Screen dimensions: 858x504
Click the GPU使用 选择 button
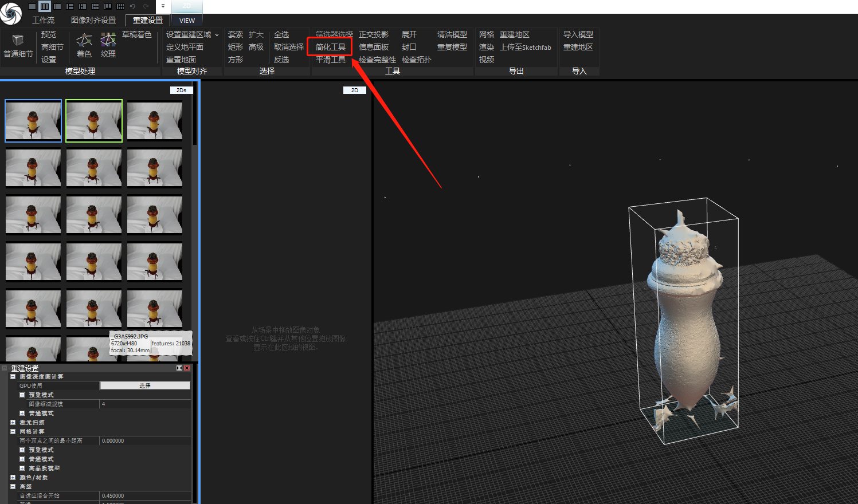tap(145, 385)
